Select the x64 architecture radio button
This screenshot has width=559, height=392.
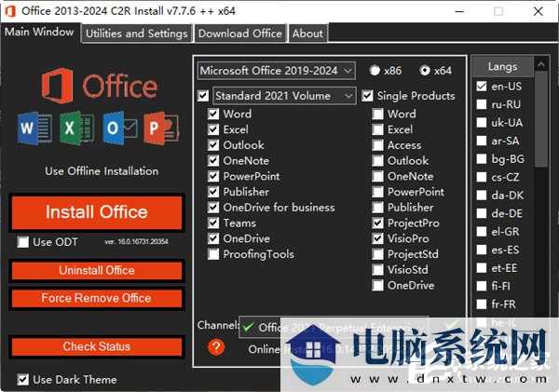pyautogui.click(x=425, y=71)
